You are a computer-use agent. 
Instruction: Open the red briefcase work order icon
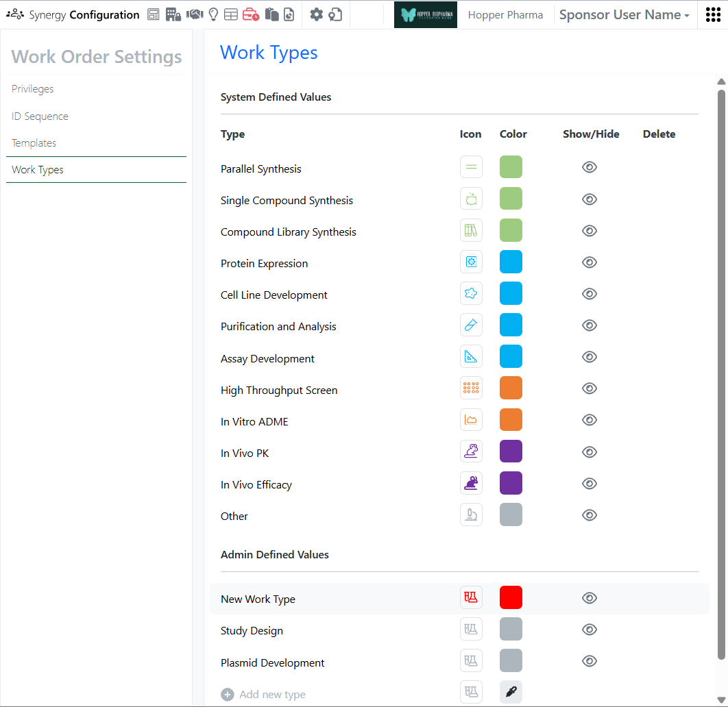click(x=251, y=14)
